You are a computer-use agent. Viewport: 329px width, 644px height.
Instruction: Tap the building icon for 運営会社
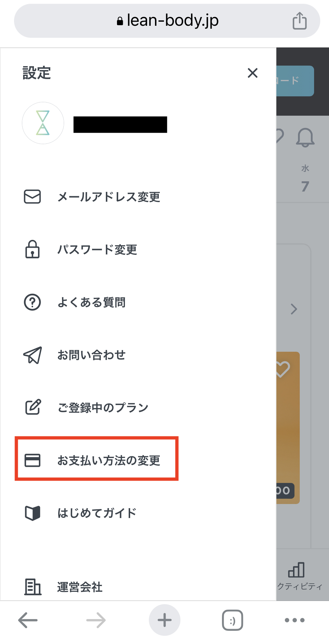pos(32,587)
